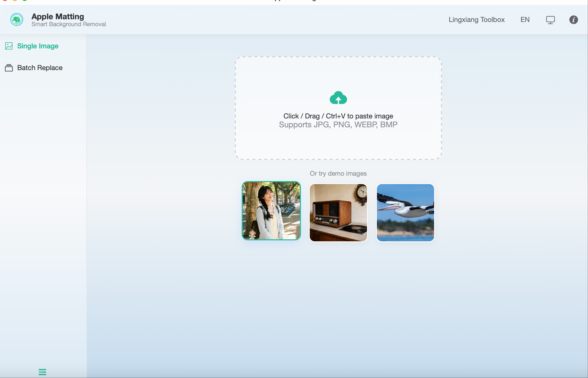Toggle the EN language switch

click(525, 20)
